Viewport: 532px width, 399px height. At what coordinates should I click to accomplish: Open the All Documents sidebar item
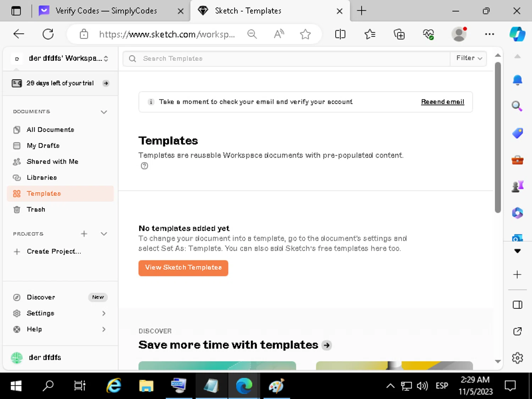pyautogui.click(x=50, y=130)
